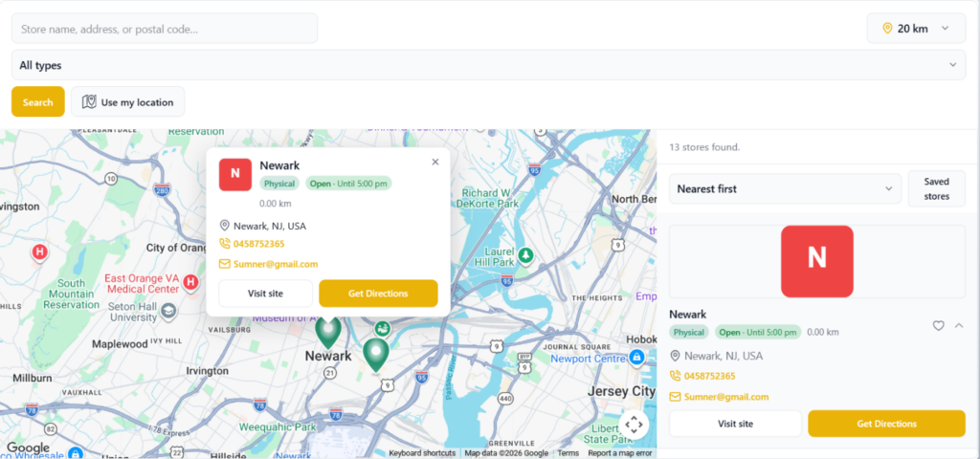
Task: Click the Weequahic Park map label
Action: (278, 427)
